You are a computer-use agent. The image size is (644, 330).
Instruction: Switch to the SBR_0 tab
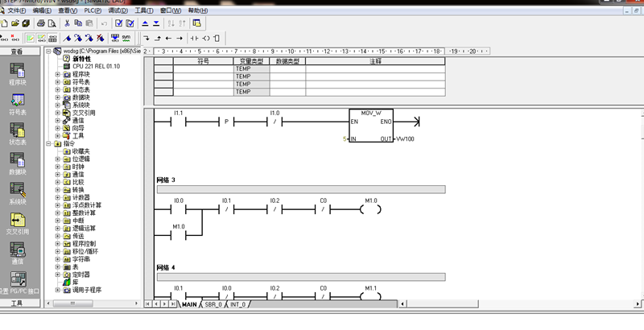tap(213, 304)
